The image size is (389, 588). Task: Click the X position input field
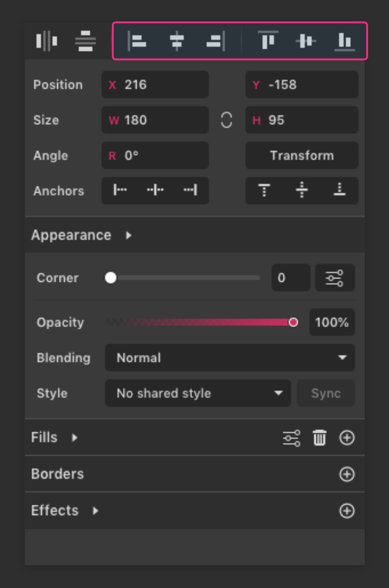(x=155, y=84)
